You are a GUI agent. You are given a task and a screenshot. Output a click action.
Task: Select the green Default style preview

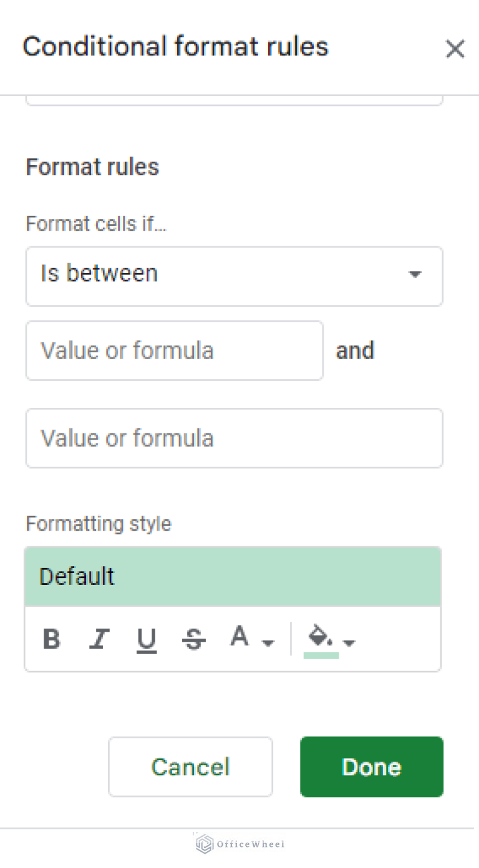[x=233, y=576]
